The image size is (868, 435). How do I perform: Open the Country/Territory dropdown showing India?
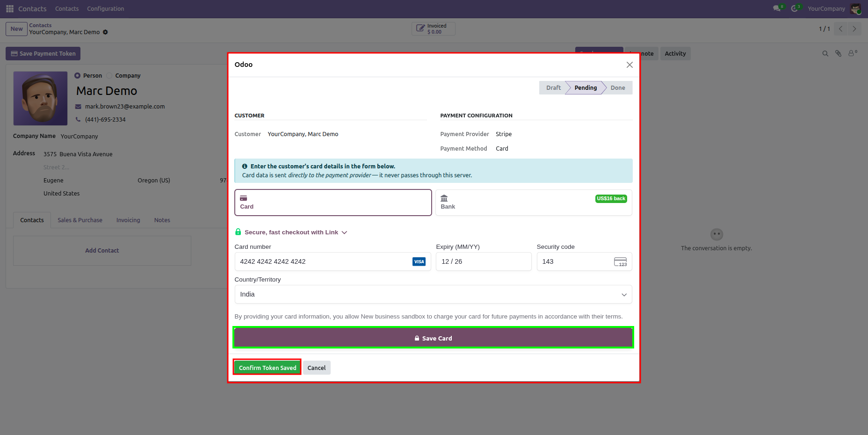433,295
